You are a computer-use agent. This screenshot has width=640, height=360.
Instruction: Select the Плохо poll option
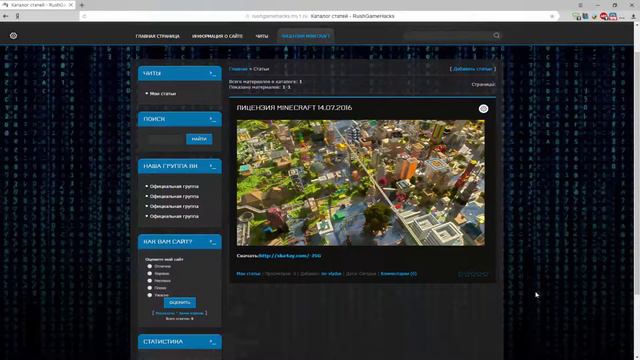coord(150,288)
